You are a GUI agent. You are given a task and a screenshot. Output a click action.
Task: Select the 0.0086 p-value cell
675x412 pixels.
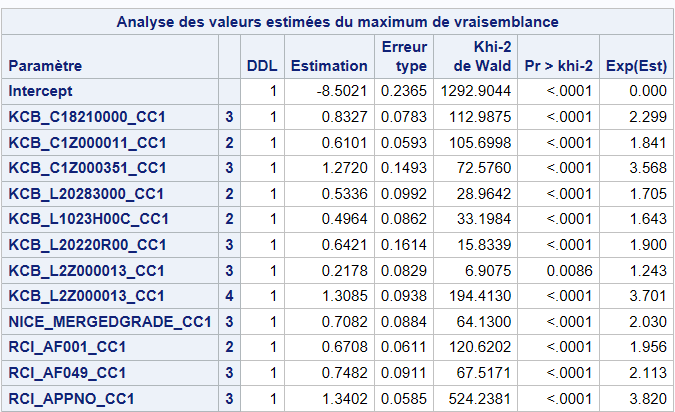[x=570, y=271]
